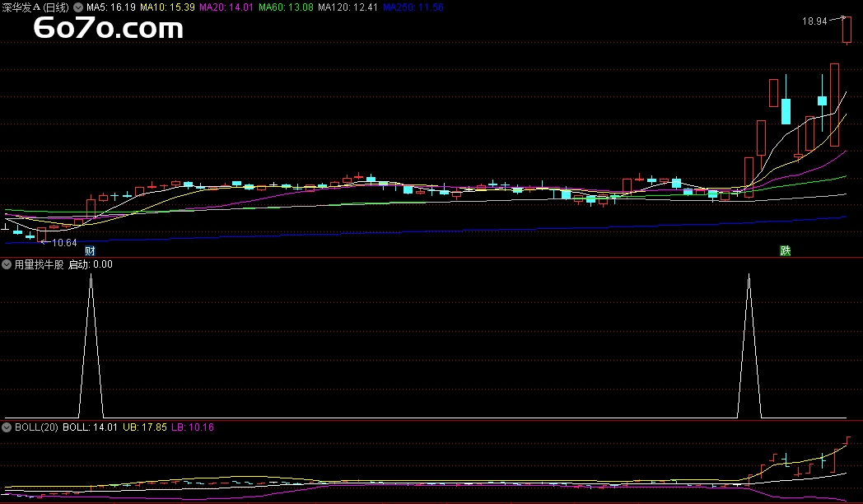Click the 启动: 0.00 value
This screenshot has height=504, width=863.
pyautogui.click(x=91, y=264)
